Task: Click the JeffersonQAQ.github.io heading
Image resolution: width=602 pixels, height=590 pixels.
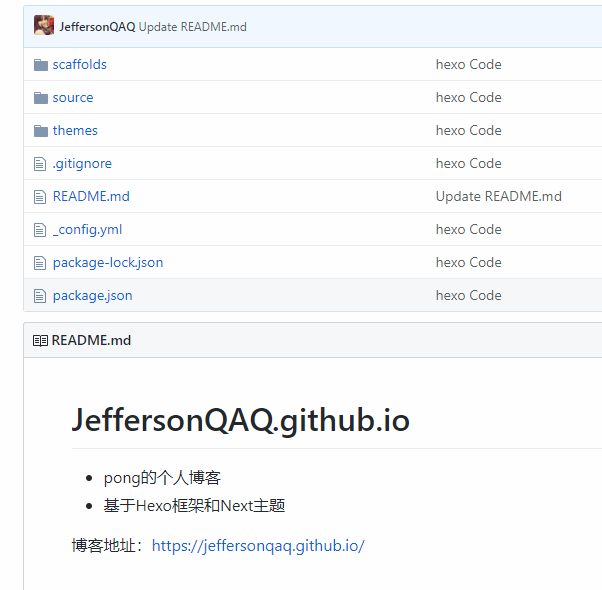Action: (x=241, y=421)
